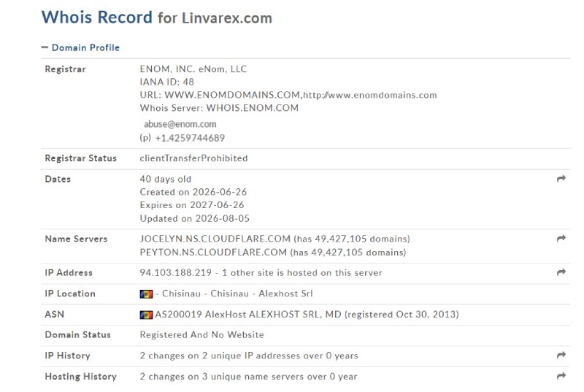Click the PEYTON.NS.CLOUDFLARE.COM name server
This screenshot has height=392, width=584.
point(213,253)
